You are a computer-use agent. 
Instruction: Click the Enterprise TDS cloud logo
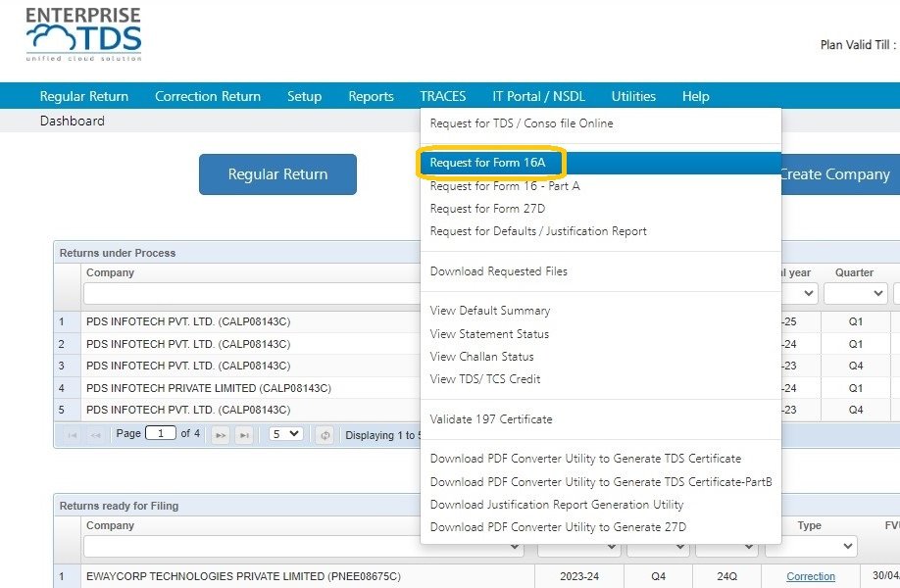[81, 32]
